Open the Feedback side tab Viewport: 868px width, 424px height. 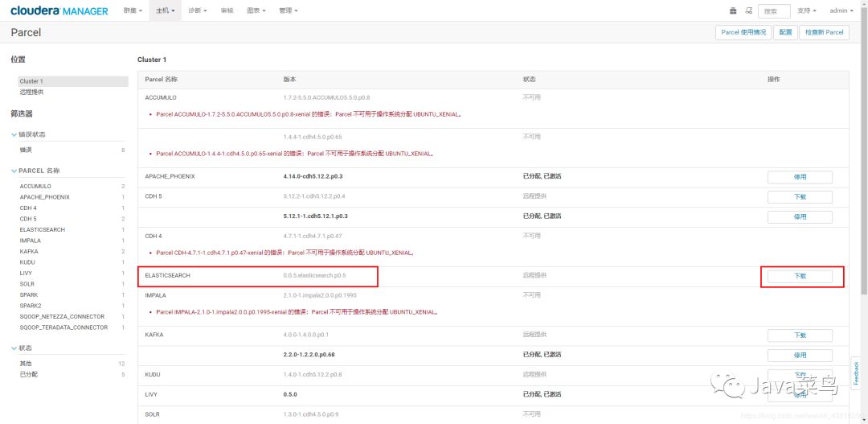tap(857, 373)
